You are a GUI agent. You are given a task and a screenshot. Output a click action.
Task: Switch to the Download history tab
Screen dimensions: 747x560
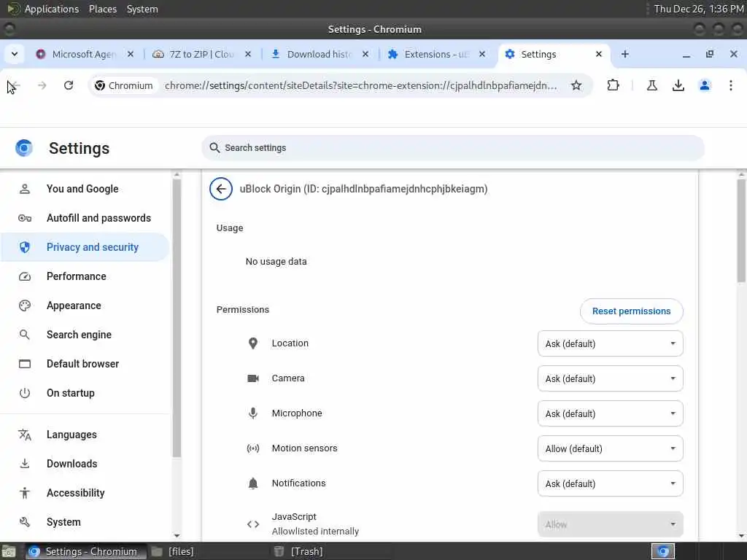coord(319,54)
